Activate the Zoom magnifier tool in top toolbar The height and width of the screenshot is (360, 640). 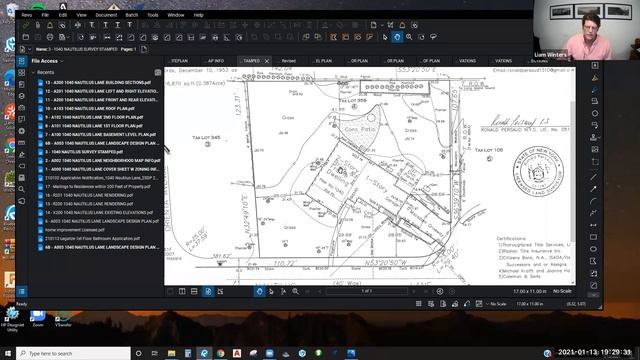click(x=409, y=37)
